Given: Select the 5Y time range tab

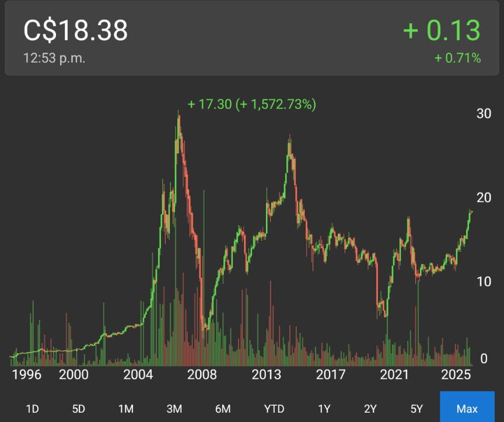Looking at the screenshot, I should 416,409.
